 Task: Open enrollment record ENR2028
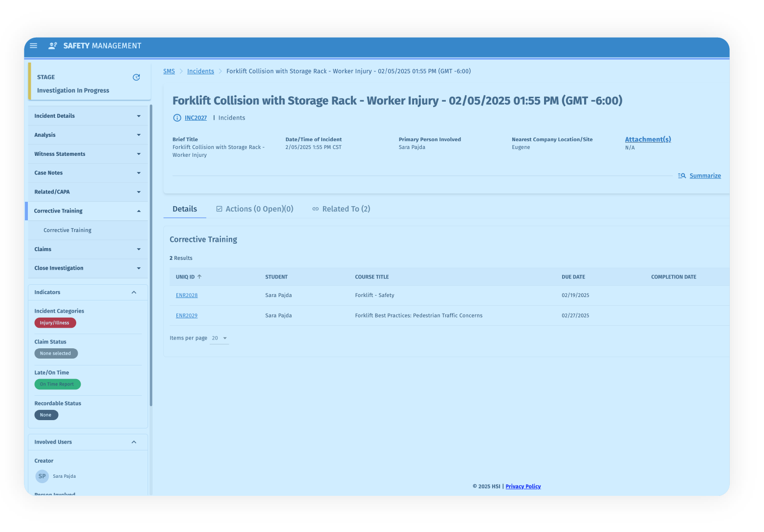click(x=187, y=296)
